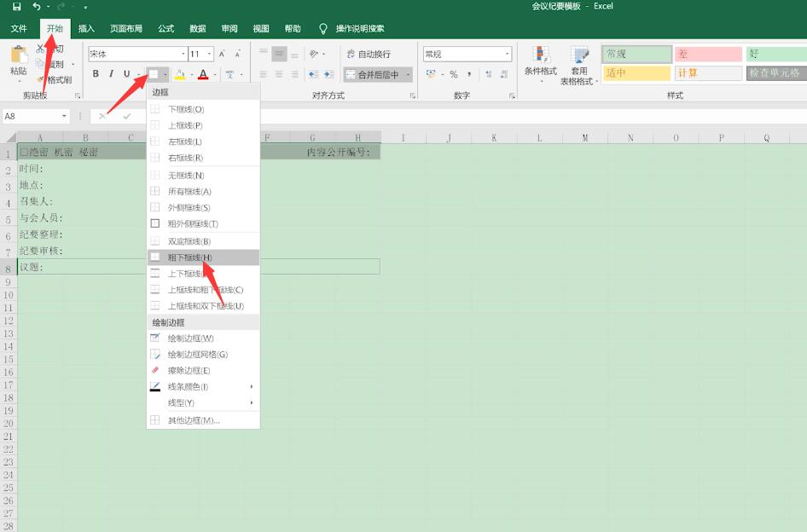Click the Borders button icon in the font group
Screen dimensions: 807x532
click(x=154, y=75)
